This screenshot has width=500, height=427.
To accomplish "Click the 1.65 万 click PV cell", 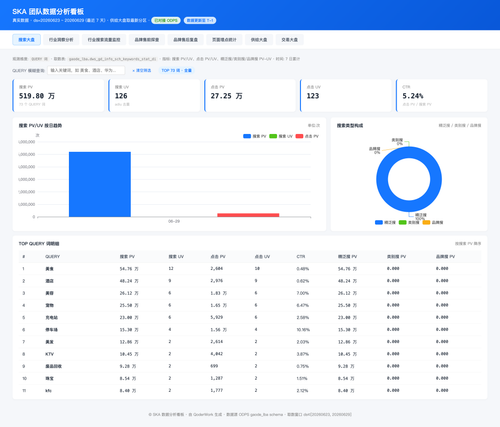I will (x=219, y=305).
